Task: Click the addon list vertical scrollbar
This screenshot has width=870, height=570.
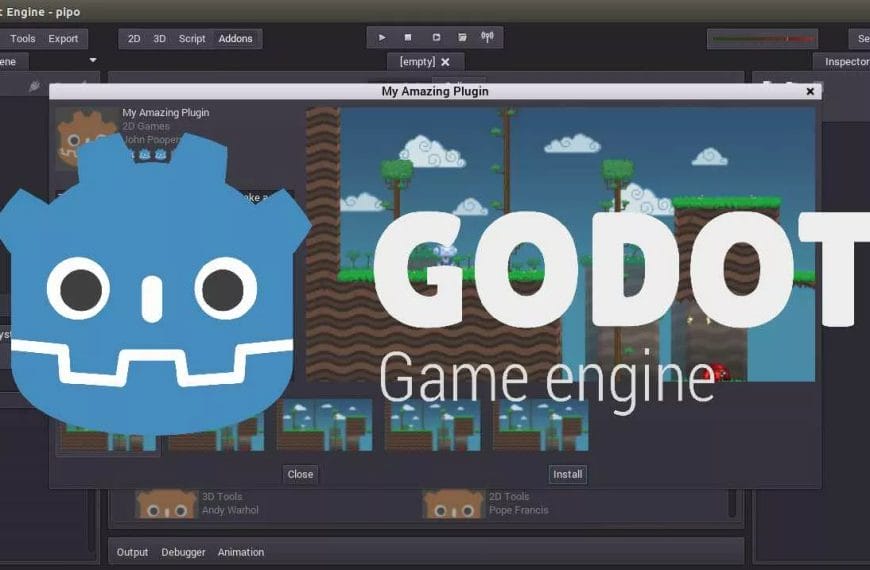Action: click(732, 504)
